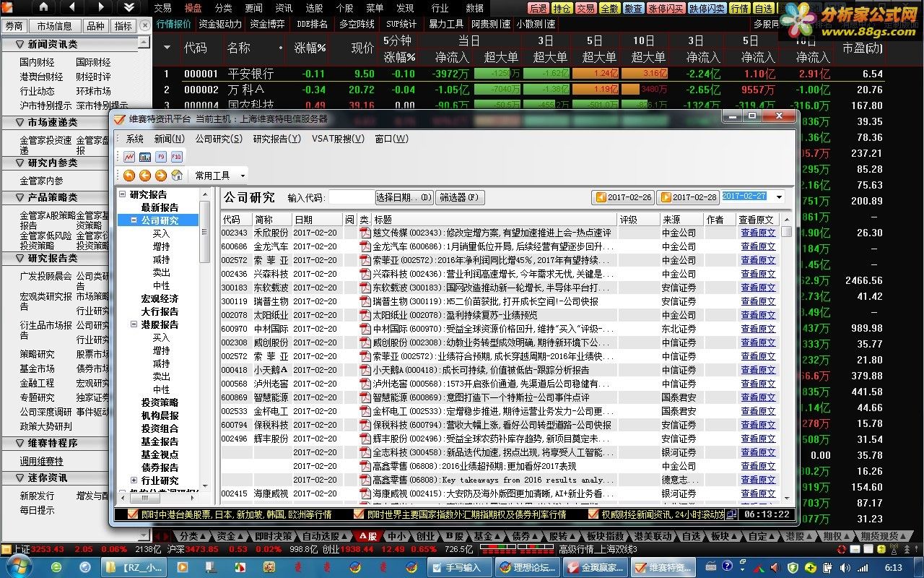The image size is (924, 578).
Task: Click the F9 toolbar icon
Action: (161, 156)
